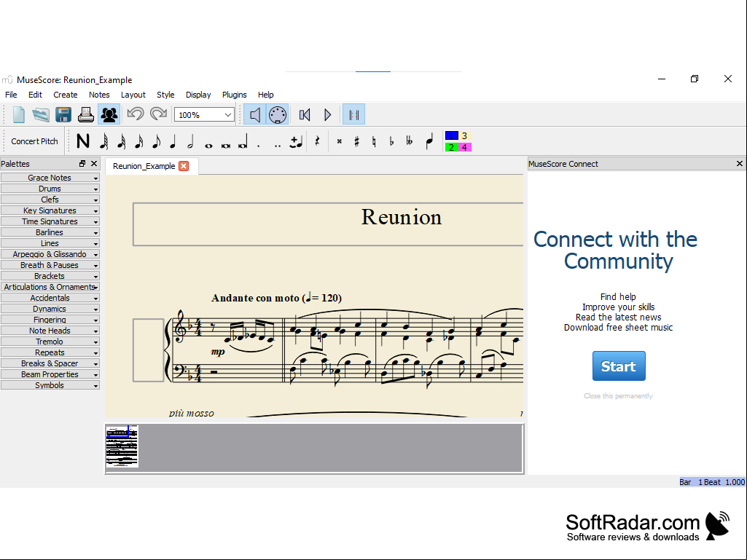
Task: Apply the natural accidental
Action: click(374, 141)
